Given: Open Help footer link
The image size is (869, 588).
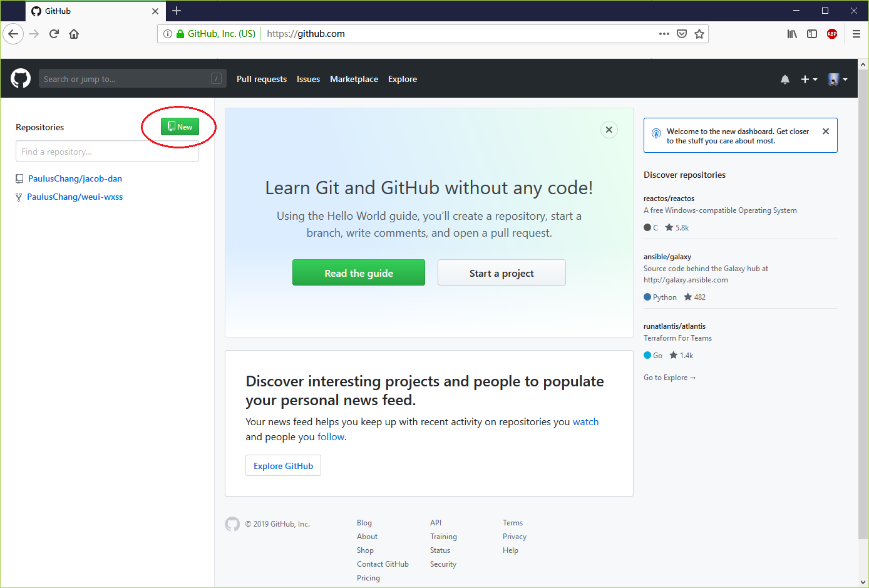Looking at the screenshot, I should coord(510,550).
